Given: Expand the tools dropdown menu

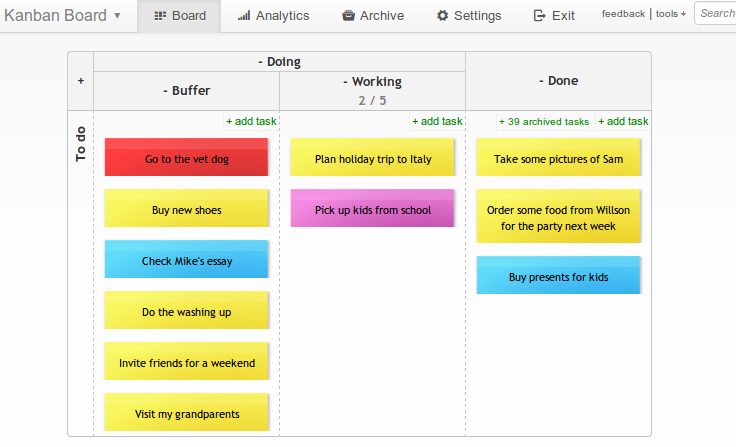Looking at the screenshot, I should point(671,14).
